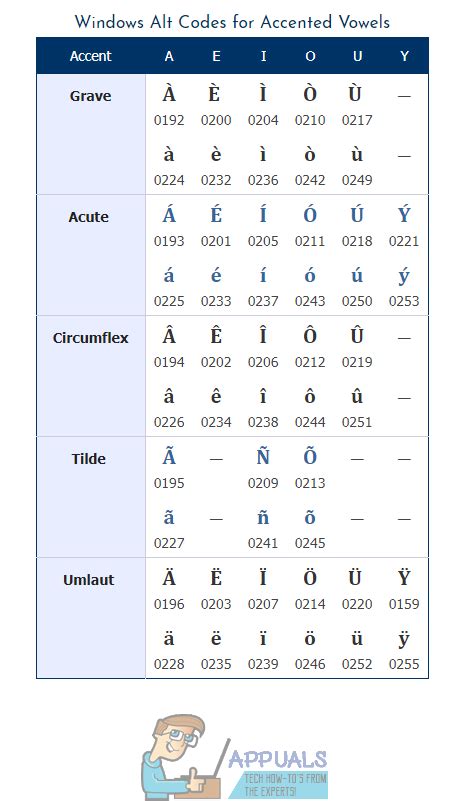Select the Circumflex row label

(90, 338)
